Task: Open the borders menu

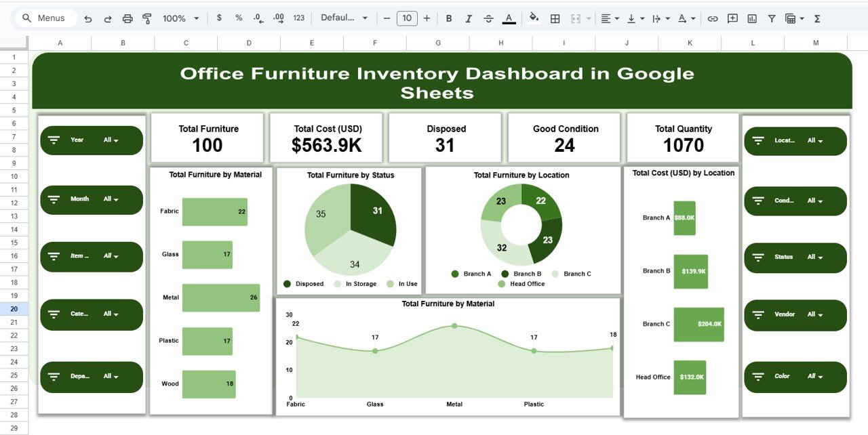Action: 554,18
